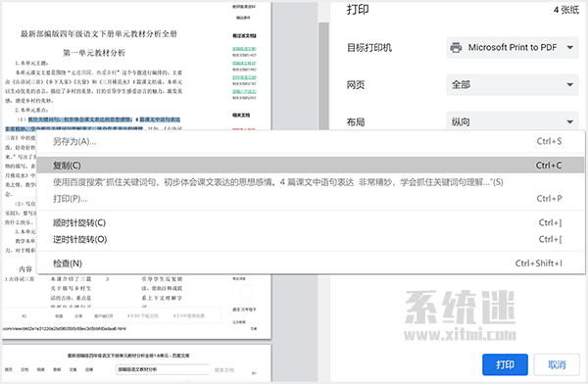Click the 取消 button
The width and height of the screenshot is (588, 384).
557,364
